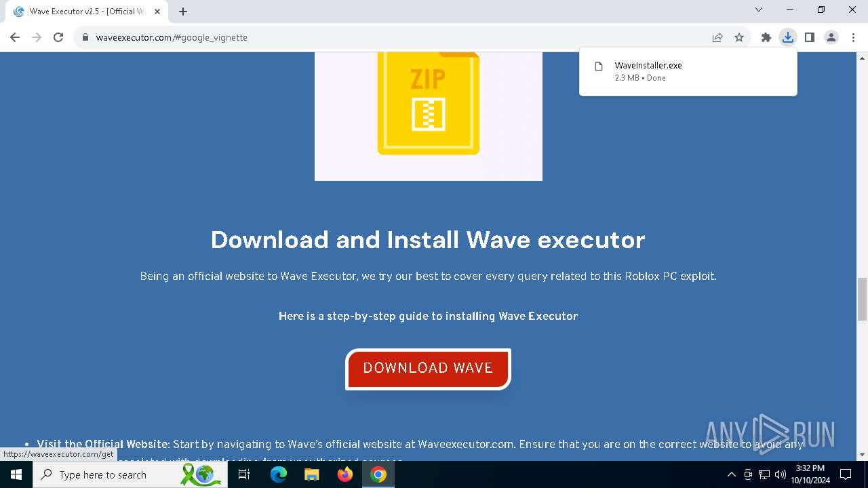Click 'Visit the Official Website' text

click(x=102, y=445)
